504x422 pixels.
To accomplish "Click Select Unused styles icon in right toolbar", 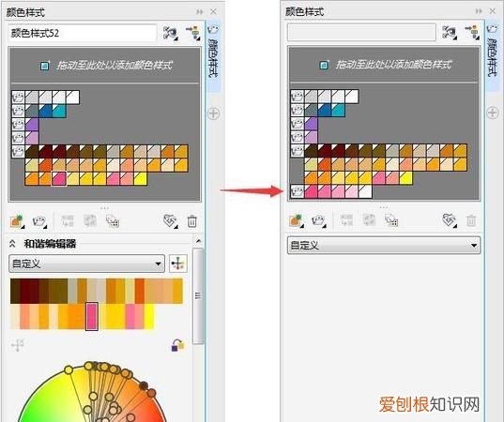I will click(x=449, y=220).
